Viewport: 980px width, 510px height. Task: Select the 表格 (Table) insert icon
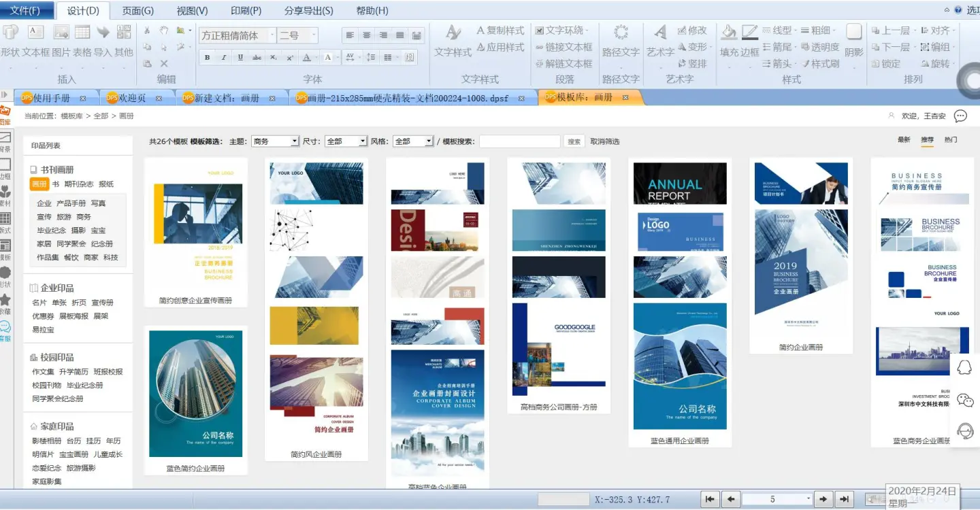[x=82, y=33]
